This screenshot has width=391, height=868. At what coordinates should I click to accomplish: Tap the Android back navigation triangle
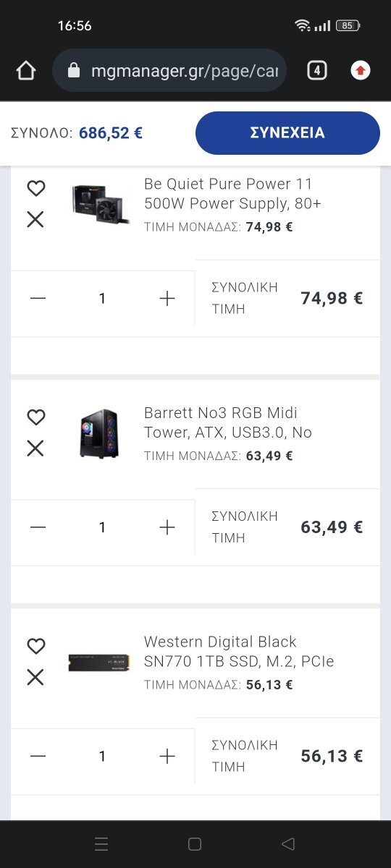point(288,843)
